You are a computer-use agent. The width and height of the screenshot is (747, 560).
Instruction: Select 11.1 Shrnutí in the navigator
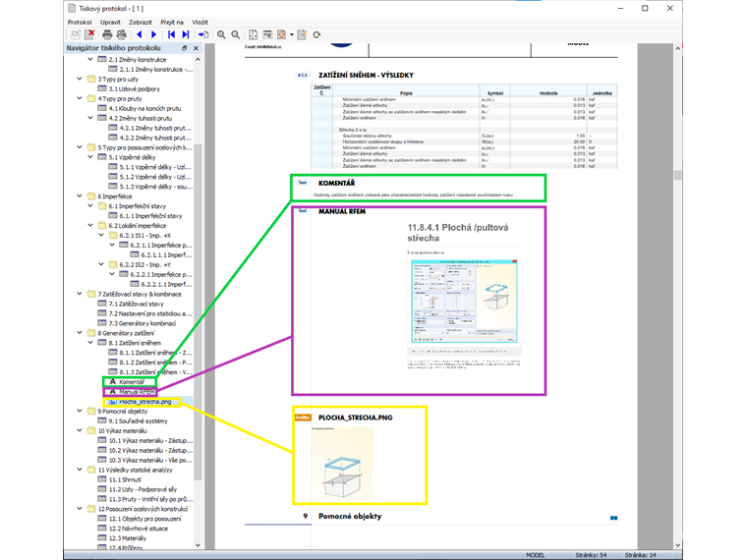pos(125,479)
